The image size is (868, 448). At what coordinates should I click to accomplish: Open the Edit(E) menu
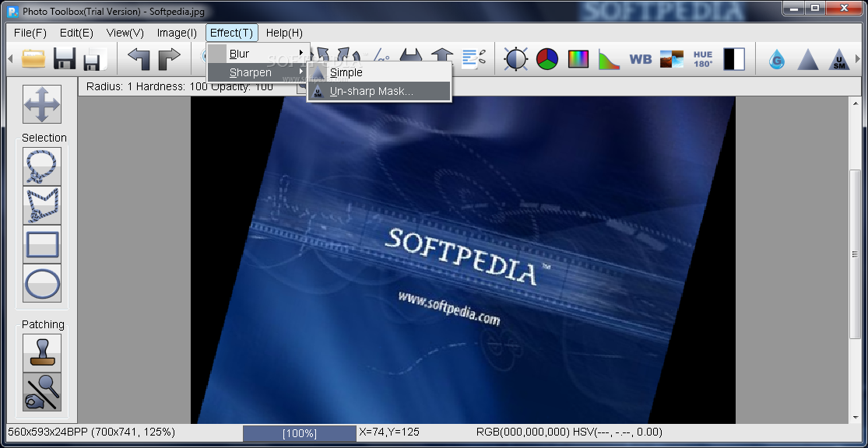(76, 33)
